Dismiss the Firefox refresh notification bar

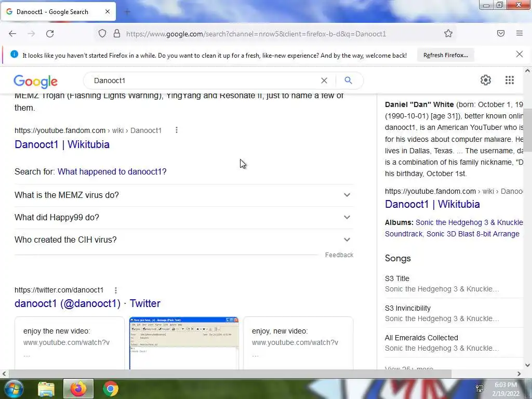519,54
